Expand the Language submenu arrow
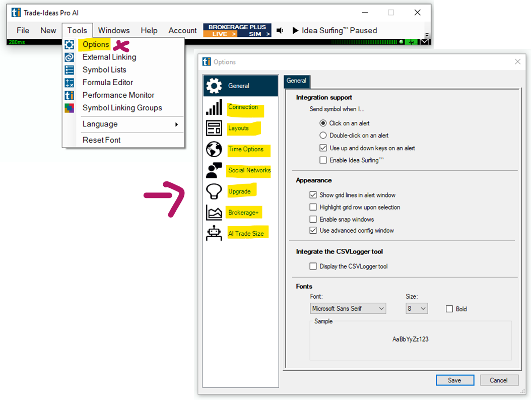This screenshot has width=532, height=400. tap(176, 124)
